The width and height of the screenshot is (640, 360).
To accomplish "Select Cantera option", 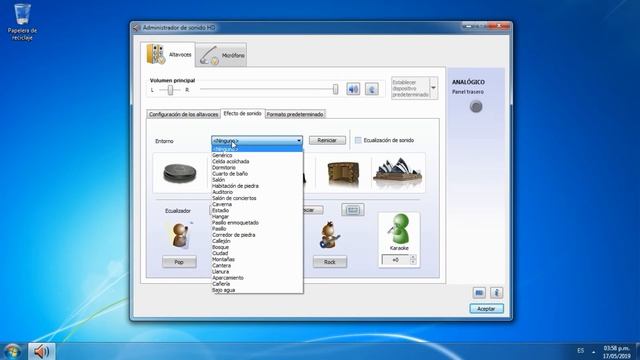I will click(x=257, y=265).
